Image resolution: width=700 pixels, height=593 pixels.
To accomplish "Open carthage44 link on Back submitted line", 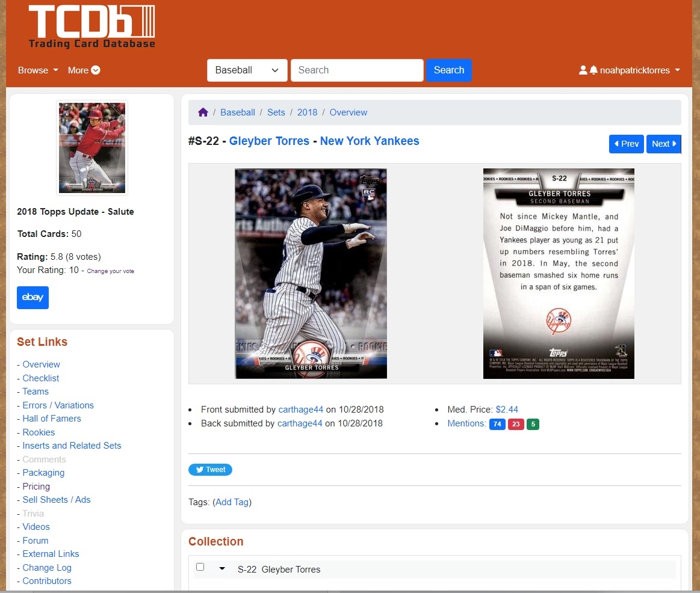I will [x=300, y=423].
